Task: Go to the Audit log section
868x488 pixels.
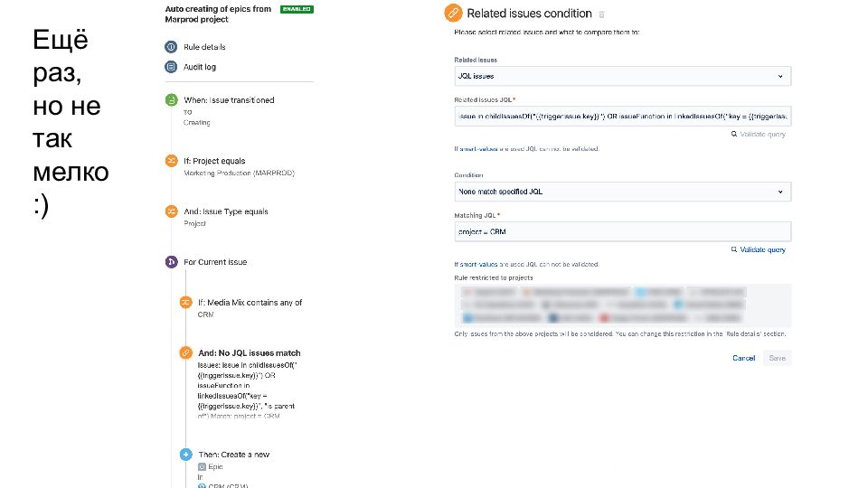Action: (x=202, y=67)
